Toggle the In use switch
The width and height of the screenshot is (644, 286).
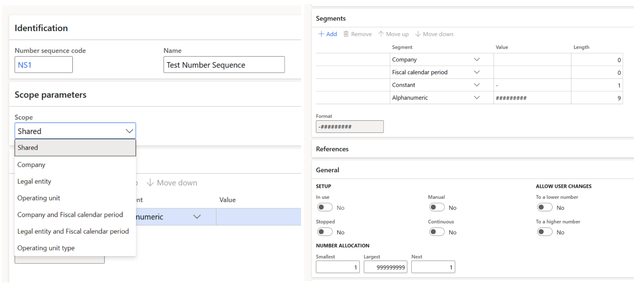tap(325, 207)
